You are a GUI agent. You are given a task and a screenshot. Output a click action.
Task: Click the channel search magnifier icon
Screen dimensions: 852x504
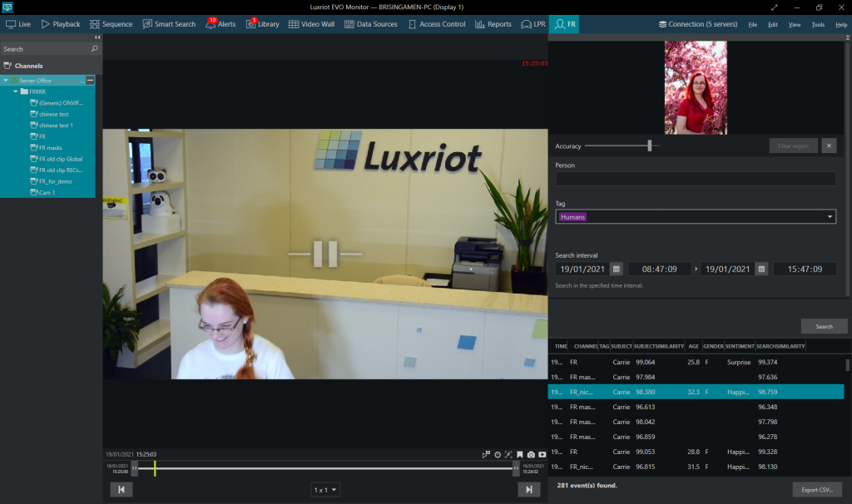[95, 49]
